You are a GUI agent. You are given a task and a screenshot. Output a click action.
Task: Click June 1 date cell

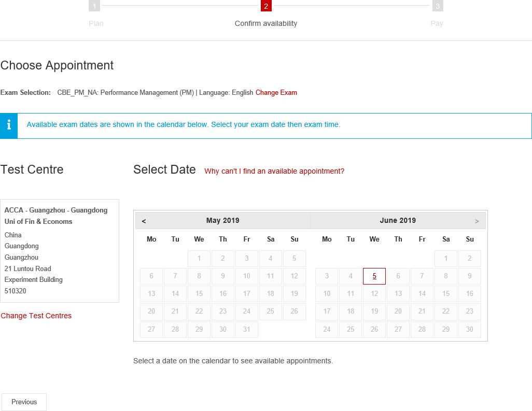pos(446,259)
